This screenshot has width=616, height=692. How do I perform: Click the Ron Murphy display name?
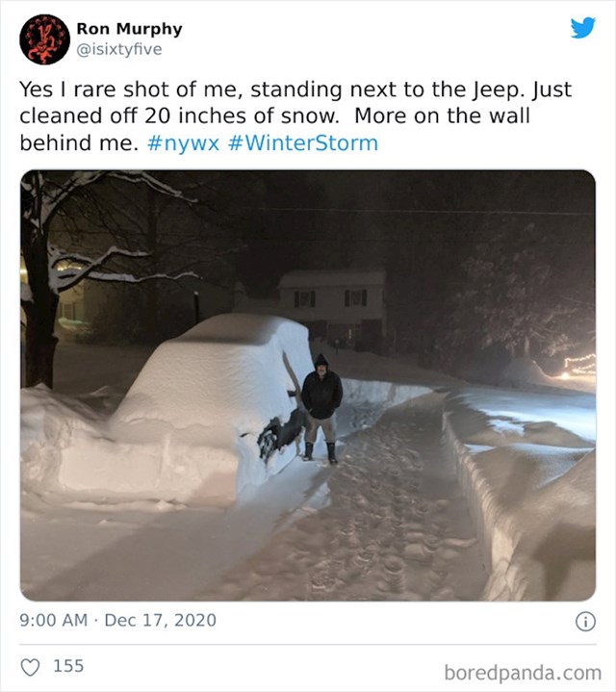coord(129,29)
